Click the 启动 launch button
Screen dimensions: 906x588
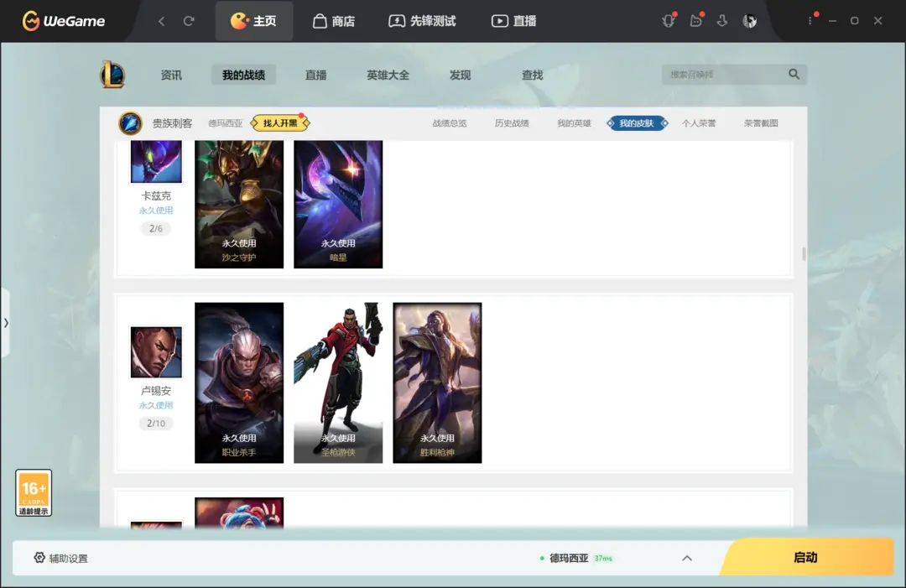pos(806,557)
